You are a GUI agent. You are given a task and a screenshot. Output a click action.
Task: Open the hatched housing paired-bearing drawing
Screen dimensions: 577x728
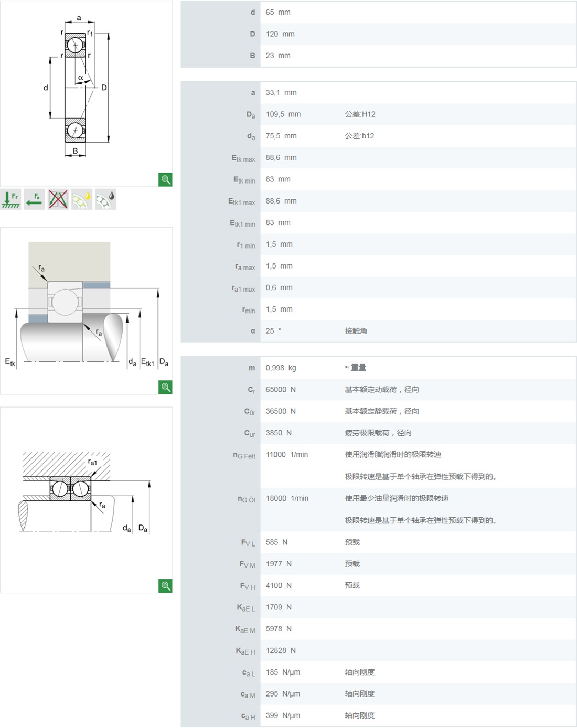(84, 493)
